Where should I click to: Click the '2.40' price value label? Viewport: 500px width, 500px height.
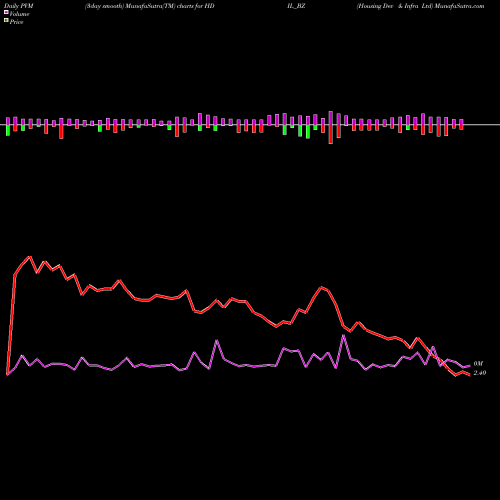click(480, 373)
